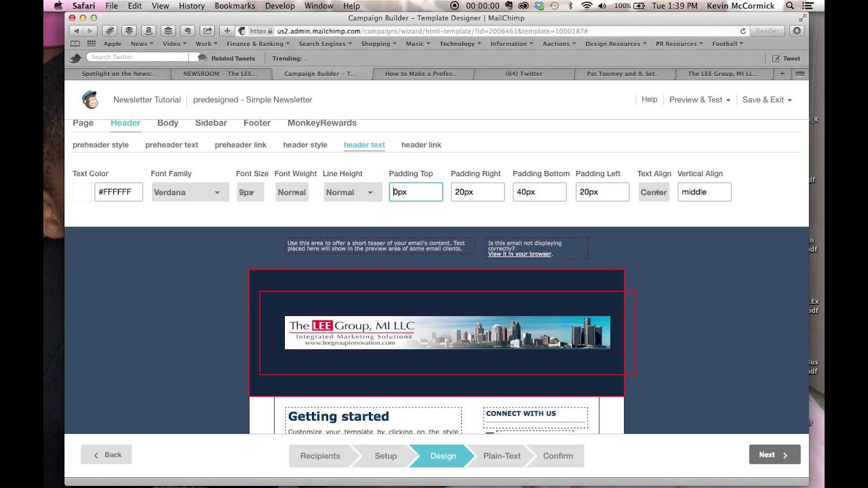Switch to the Twitter browser tab
Image resolution: width=868 pixels, height=488 pixels.
pyautogui.click(x=524, y=73)
